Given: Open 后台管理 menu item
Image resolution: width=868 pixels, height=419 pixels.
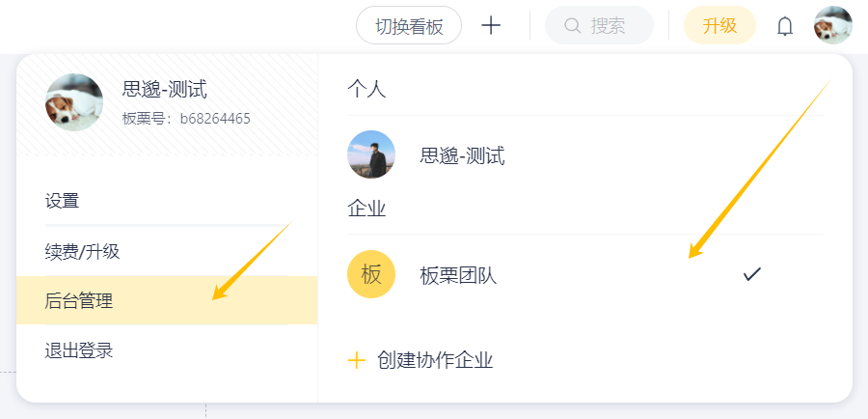Looking at the screenshot, I should point(79,300).
